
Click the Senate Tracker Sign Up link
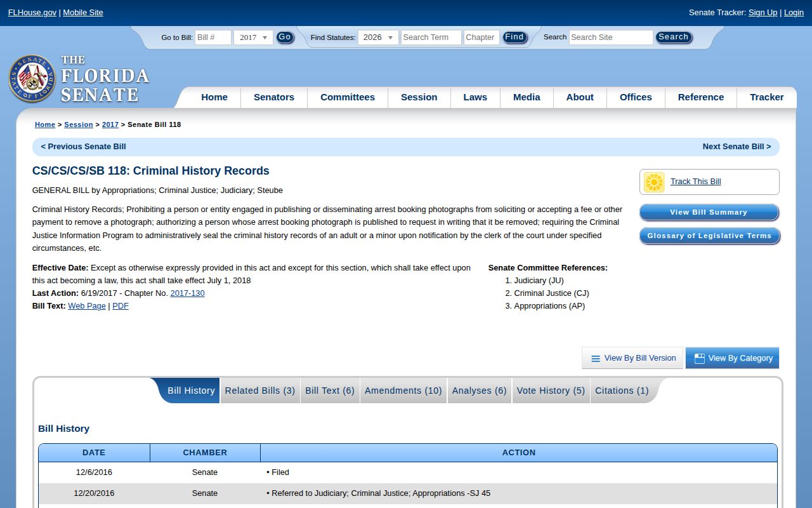(763, 13)
